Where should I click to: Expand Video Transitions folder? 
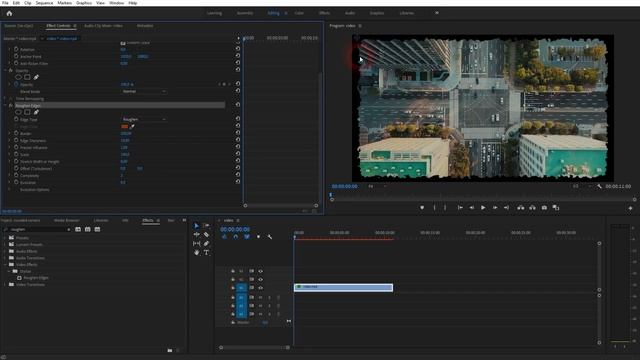point(5,284)
